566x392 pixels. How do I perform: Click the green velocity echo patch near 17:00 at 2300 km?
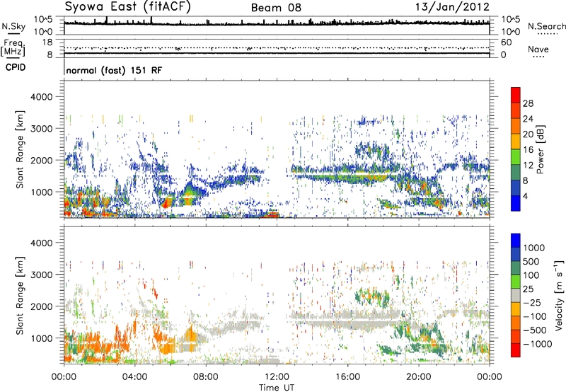[x=372, y=296]
